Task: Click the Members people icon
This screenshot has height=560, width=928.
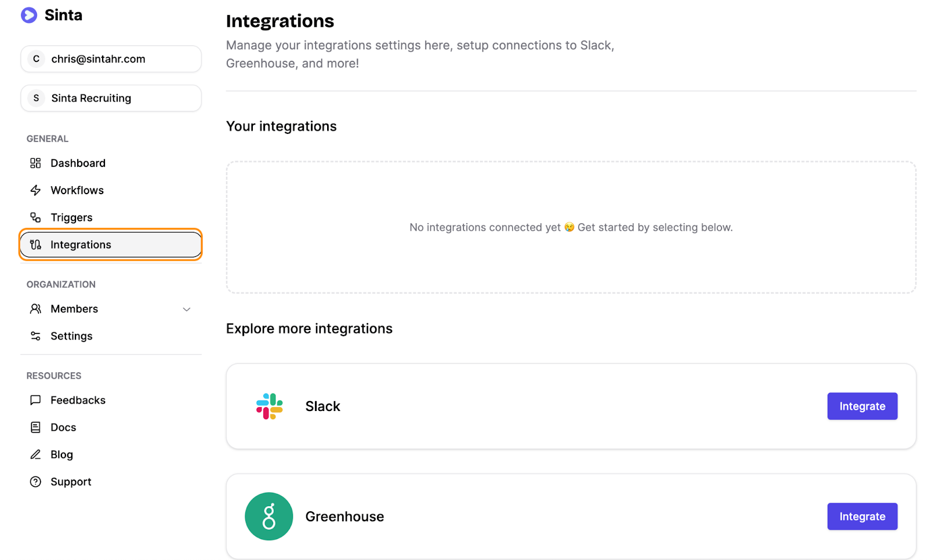Action: pyautogui.click(x=35, y=309)
